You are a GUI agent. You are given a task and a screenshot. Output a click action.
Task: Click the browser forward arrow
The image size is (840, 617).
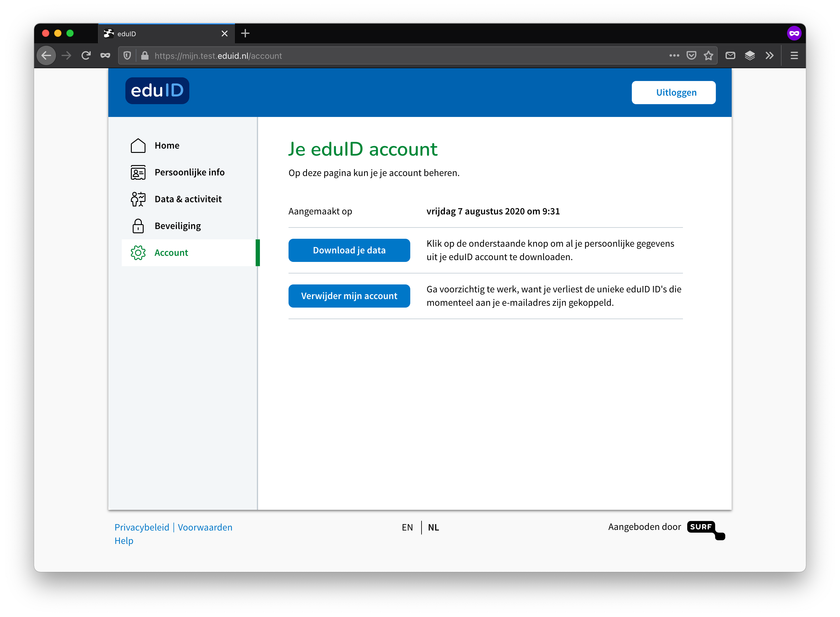[x=66, y=56]
